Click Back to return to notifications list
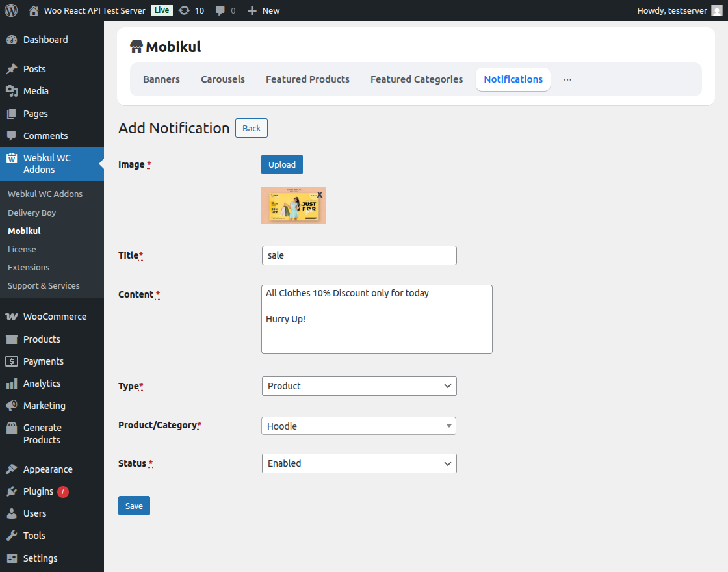The image size is (728, 572). tap(251, 128)
